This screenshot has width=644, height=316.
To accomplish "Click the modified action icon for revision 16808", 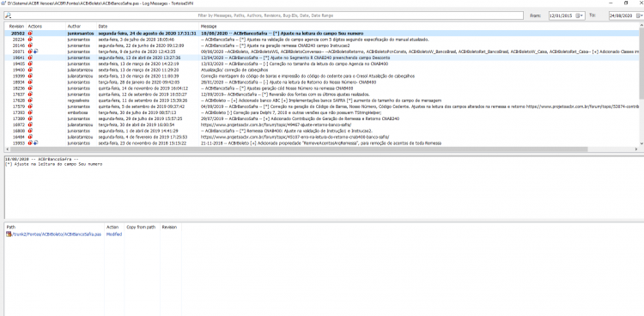I will pos(30,131).
